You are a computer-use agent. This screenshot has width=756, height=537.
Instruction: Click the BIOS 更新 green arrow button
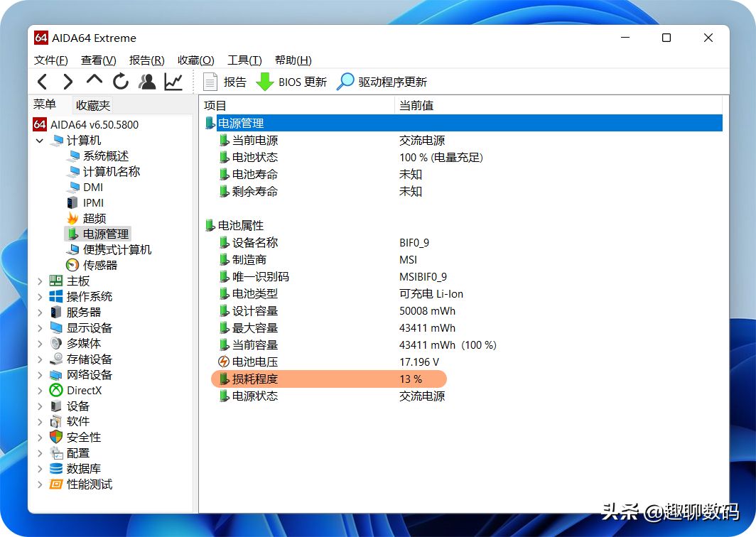pos(291,82)
